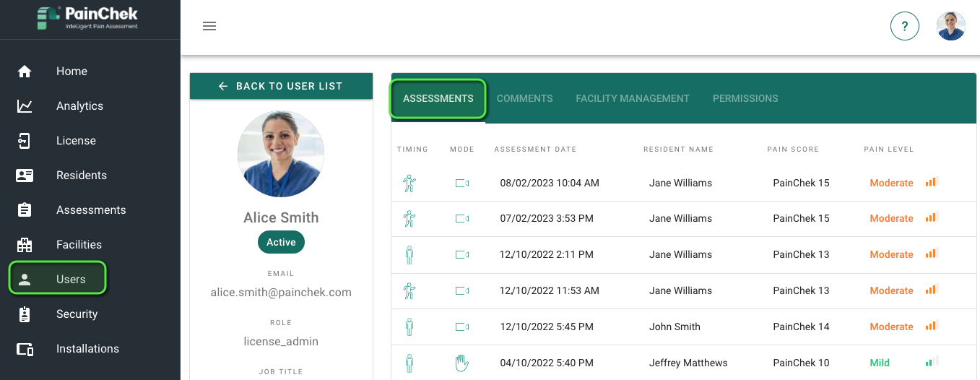Click the Active status badge
The image size is (980, 380).
point(281,242)
